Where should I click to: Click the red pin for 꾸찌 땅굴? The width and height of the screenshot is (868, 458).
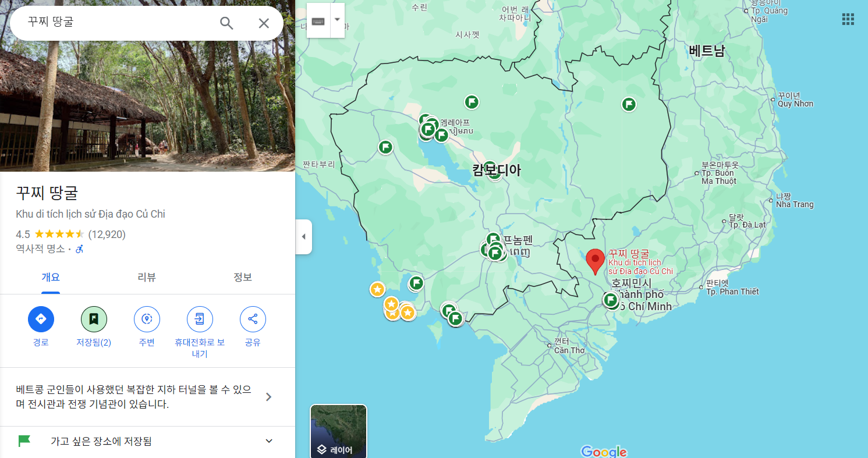coord(595,261)
